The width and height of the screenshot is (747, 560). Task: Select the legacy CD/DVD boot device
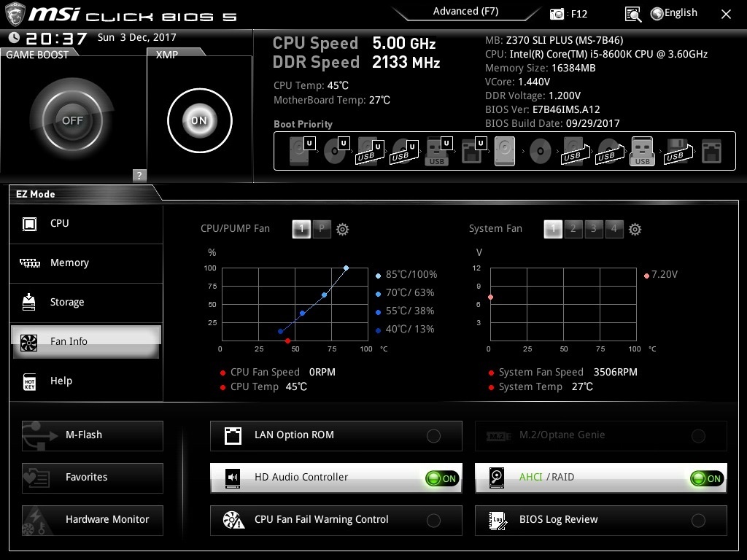[x=541, y=152]
